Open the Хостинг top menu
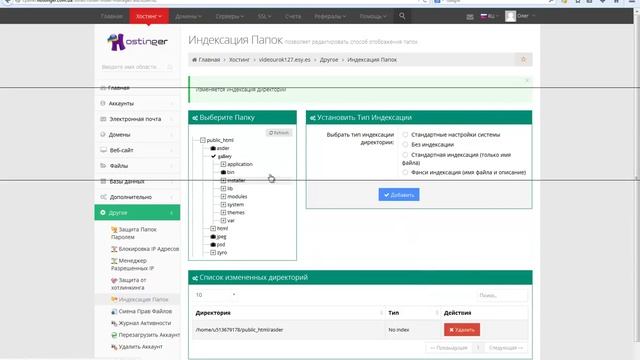This screenshot has width=640, height=360. coord(149,16)
